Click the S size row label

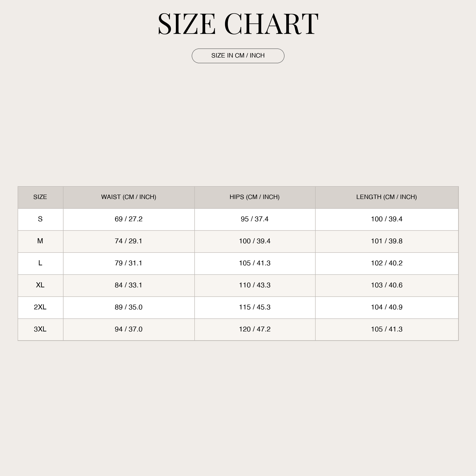40,219
